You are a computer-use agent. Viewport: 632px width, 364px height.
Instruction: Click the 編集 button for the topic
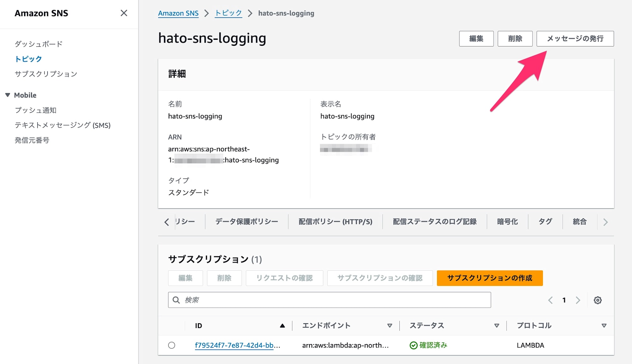coord(476,39)
